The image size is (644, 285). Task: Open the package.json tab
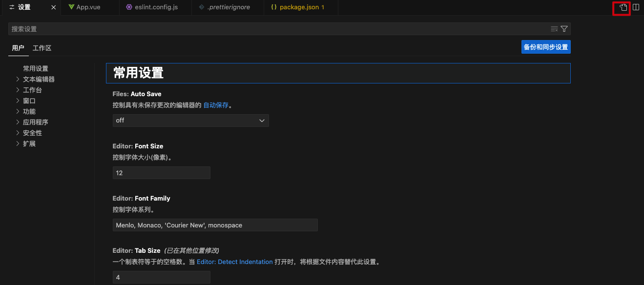[301, 7]
